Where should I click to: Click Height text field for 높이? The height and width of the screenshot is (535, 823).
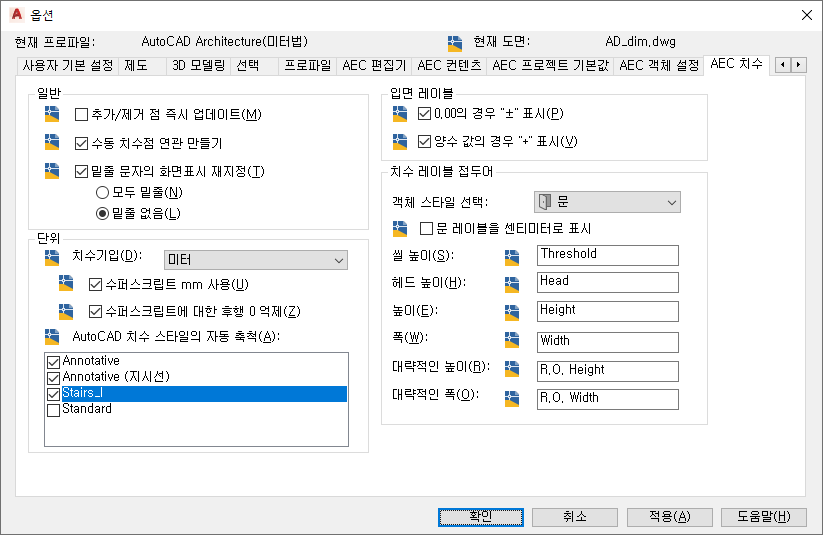608,311
